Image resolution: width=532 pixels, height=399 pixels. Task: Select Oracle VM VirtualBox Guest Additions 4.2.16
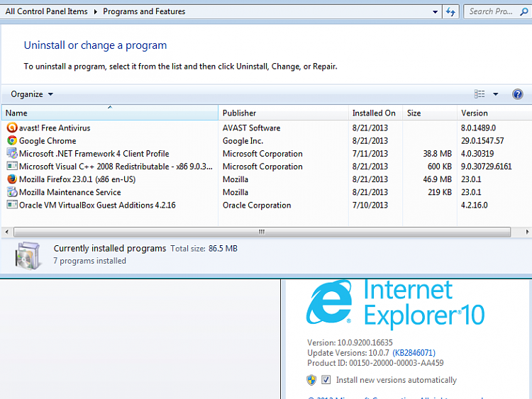pos(97,205)
